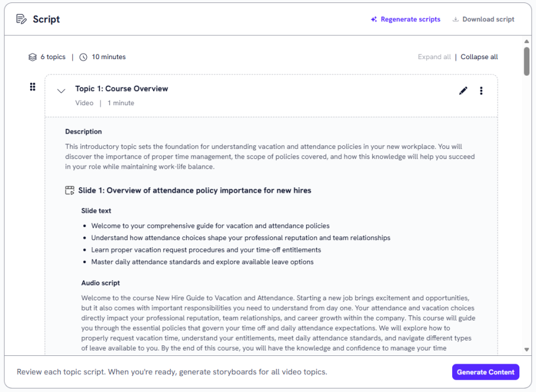The image size is (536, 392).
Task: Click the sparkle icon beside Regenerate scripts
Action: tap(373, 20)
